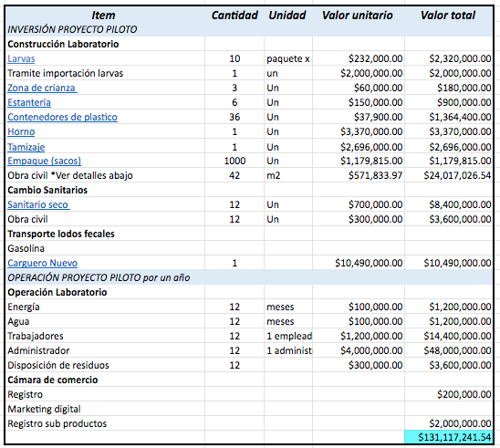Follow the Estanteria link

[29, 102]
